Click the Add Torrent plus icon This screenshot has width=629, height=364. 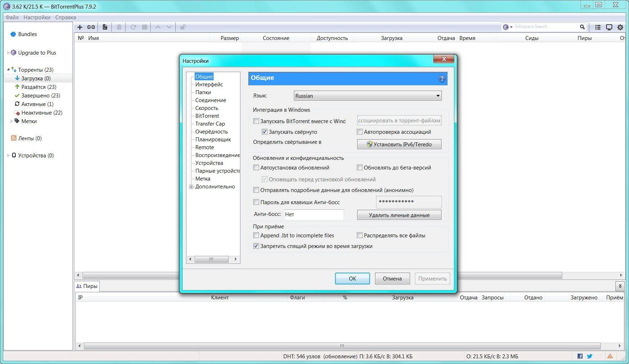80,27
